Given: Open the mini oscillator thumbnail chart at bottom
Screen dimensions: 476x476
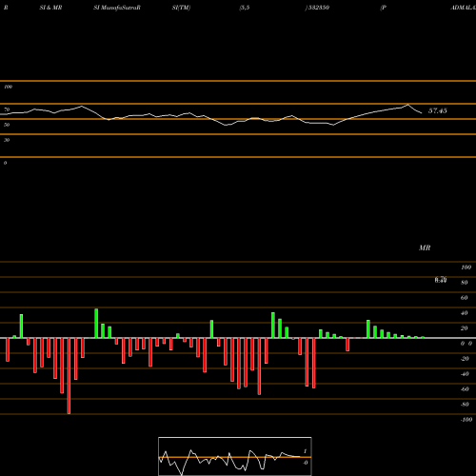Looking at the screenshot, I should [x=235, y=456].
